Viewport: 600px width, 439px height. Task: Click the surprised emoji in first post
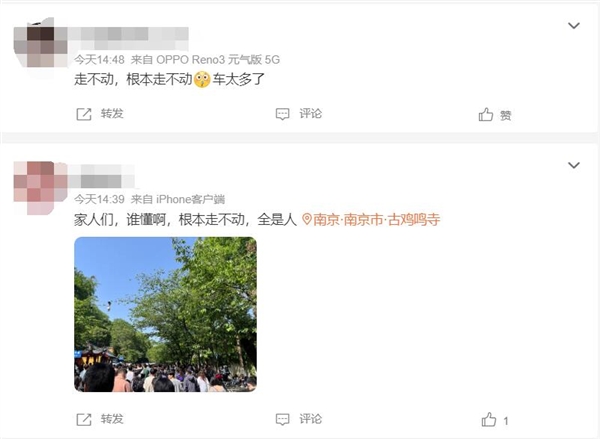tap(202, 80)
